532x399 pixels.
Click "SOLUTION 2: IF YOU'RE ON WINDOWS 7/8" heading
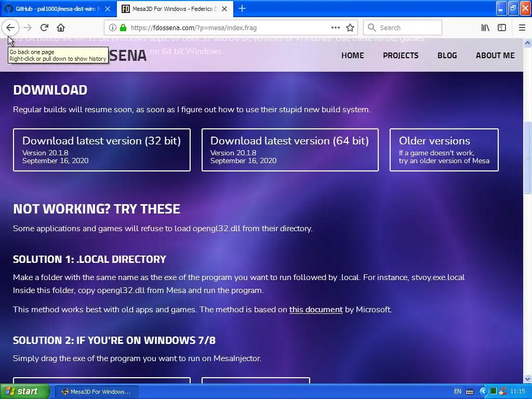[x=114, y=340]
